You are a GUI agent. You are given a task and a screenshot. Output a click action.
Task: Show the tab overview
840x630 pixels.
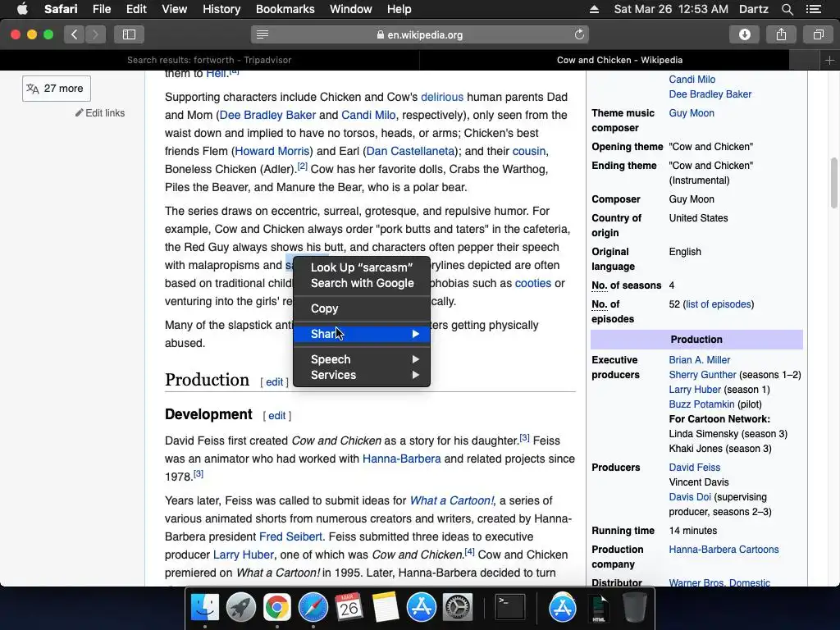[818, 34]
